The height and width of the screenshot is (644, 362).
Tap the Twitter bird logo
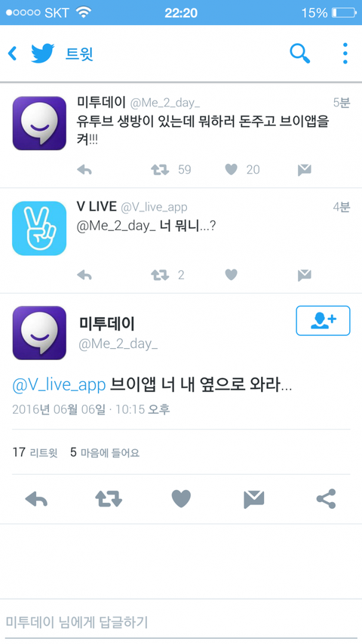43,54
